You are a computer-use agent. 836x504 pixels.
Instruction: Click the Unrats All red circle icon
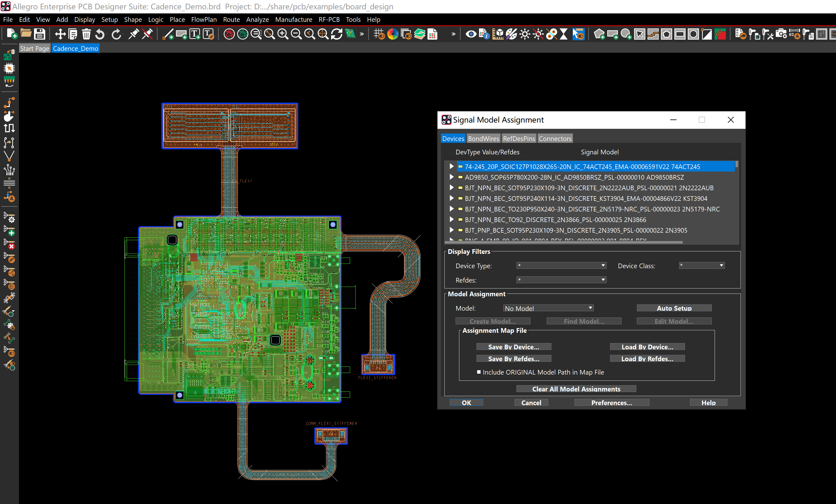(x=229, y=34)
